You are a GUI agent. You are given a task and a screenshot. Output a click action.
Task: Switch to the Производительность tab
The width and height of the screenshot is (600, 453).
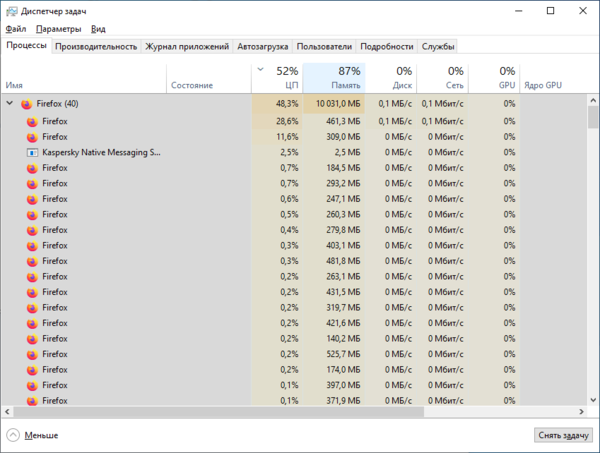tap(96, 46)
